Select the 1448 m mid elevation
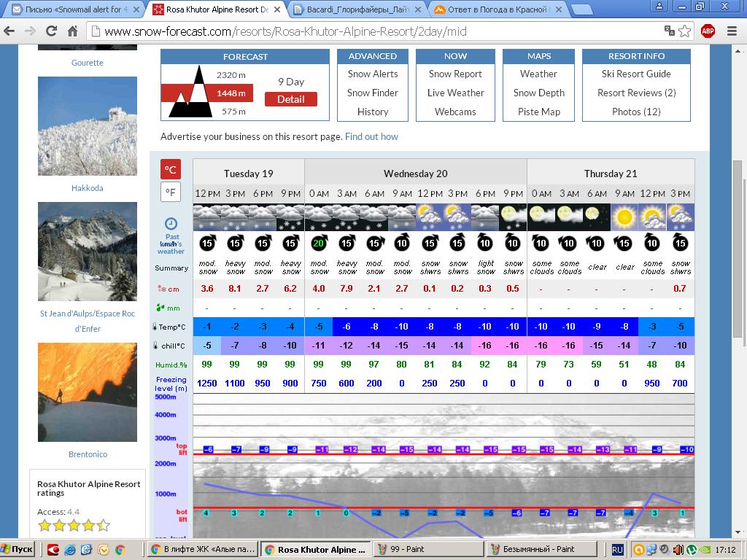Image resolution: width=747 pixels, height=560 pixels. pos(231,93)
